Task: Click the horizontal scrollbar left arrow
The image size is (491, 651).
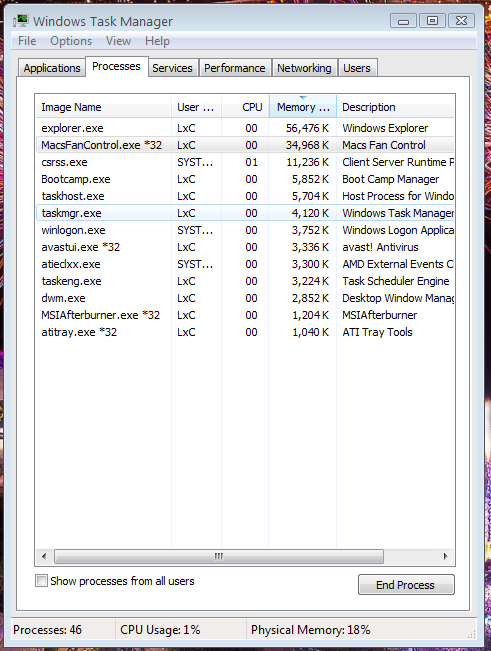Action: pos(44,556)
